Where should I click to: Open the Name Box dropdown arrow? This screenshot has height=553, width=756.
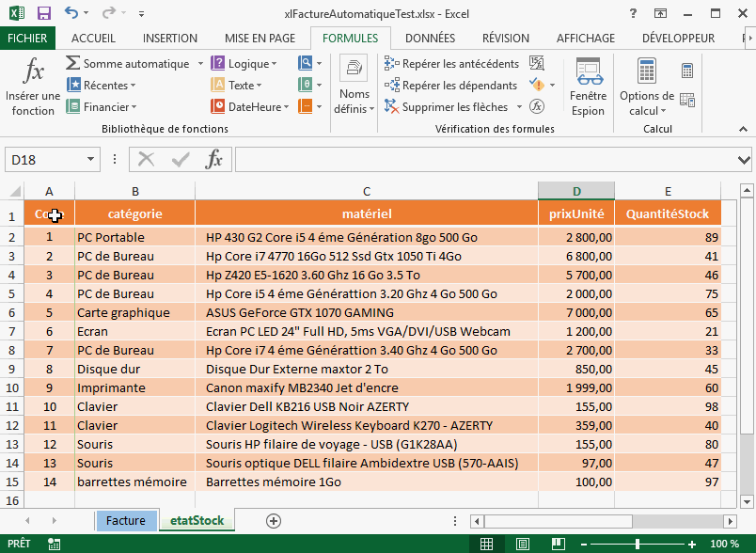point(90,160)
